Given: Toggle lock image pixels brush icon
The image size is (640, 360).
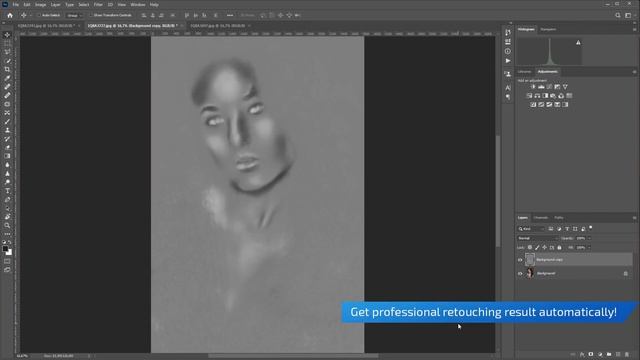Looking at the screenshot, I should [x=537, y=247].
